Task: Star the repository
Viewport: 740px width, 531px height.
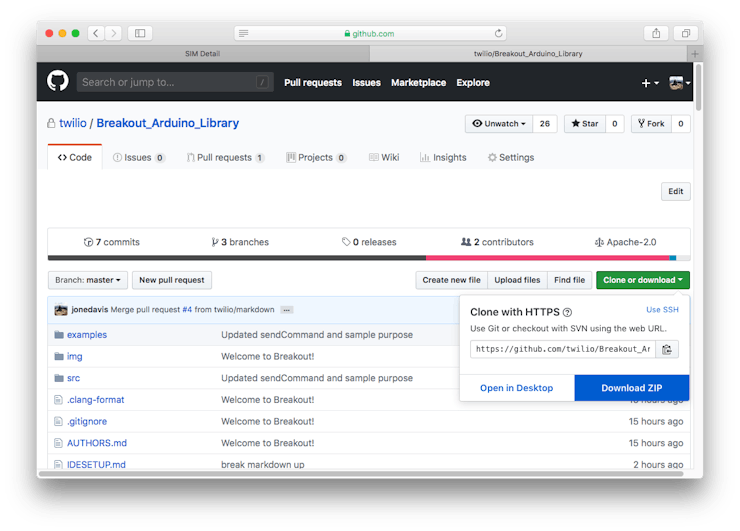Action: 585,124
